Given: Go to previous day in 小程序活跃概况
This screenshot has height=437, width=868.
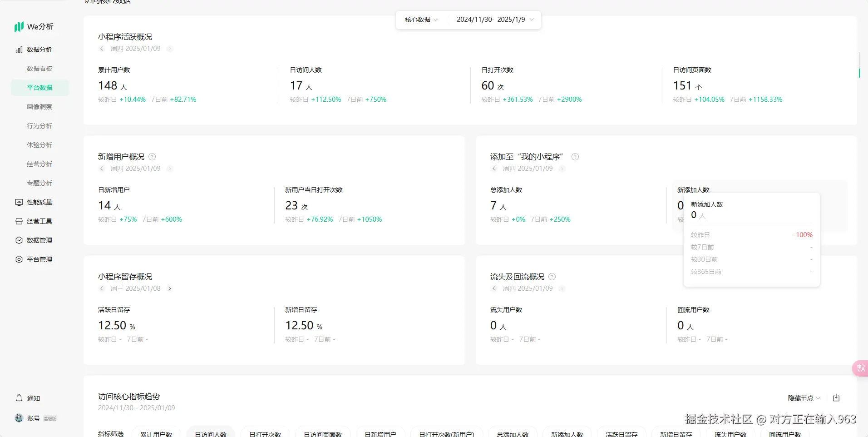Looking at the screenshot, I should (102, 49).
